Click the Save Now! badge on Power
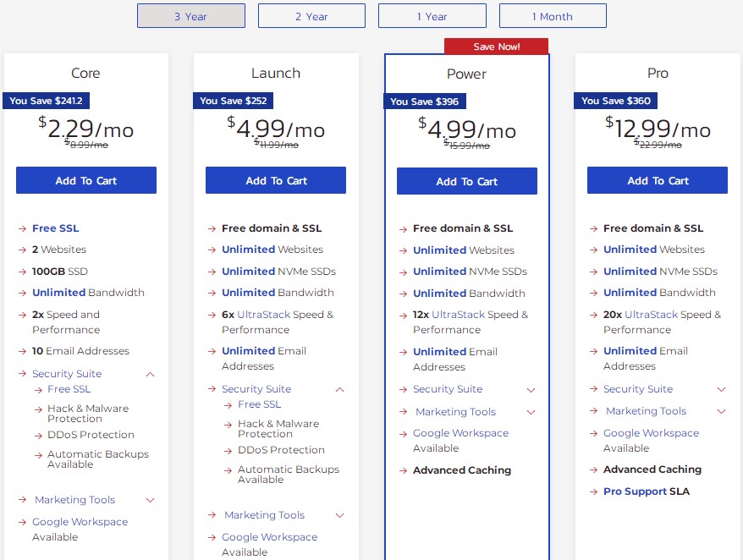743x560 pixels. [x=496, y=47]
